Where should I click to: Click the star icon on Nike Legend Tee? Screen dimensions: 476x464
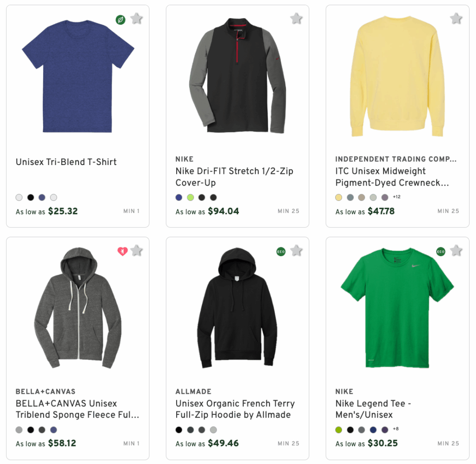[456, 251]
